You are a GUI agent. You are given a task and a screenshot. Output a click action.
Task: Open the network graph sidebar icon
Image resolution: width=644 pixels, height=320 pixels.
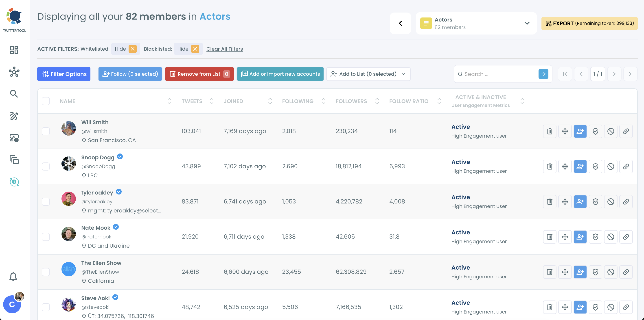click(14, 72)
